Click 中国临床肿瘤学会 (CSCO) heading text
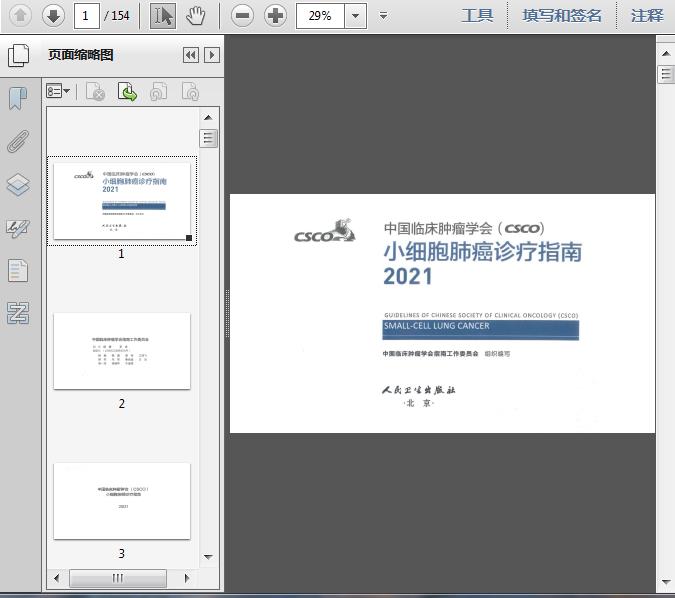 [x=464, y=228]
